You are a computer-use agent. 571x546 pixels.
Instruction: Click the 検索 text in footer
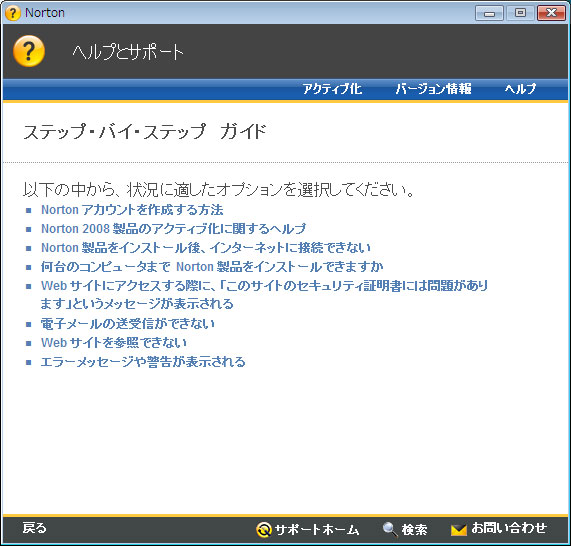(x=414, y=529)
